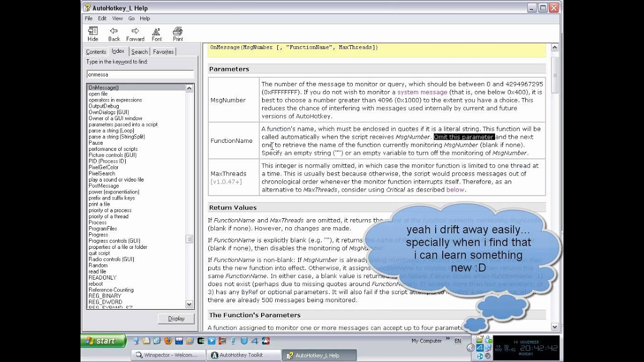Open the View menu

click(x=117, y=19)
